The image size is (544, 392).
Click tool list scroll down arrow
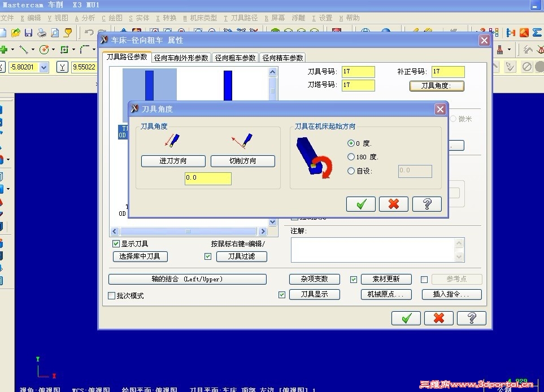coord(273,222)
